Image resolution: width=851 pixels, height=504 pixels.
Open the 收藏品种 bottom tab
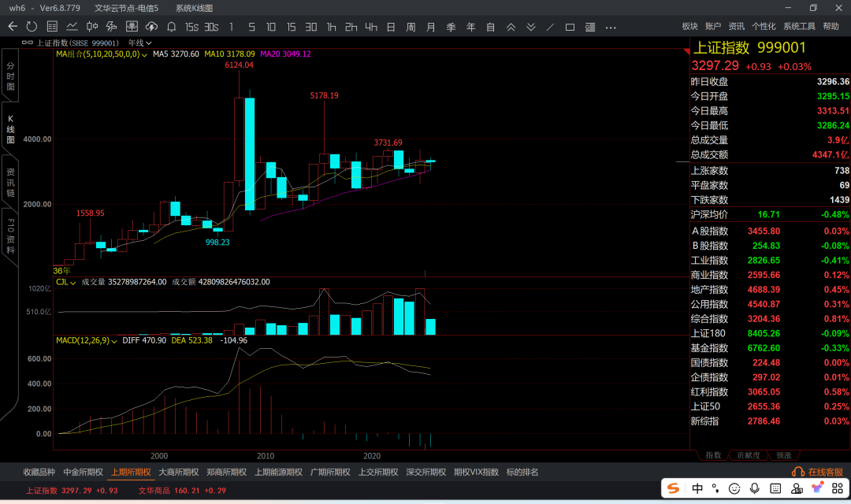click(39, 472)
